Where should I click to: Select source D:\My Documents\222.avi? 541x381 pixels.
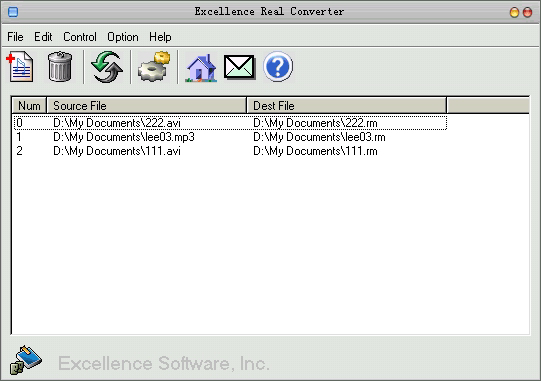click(117, 123)
